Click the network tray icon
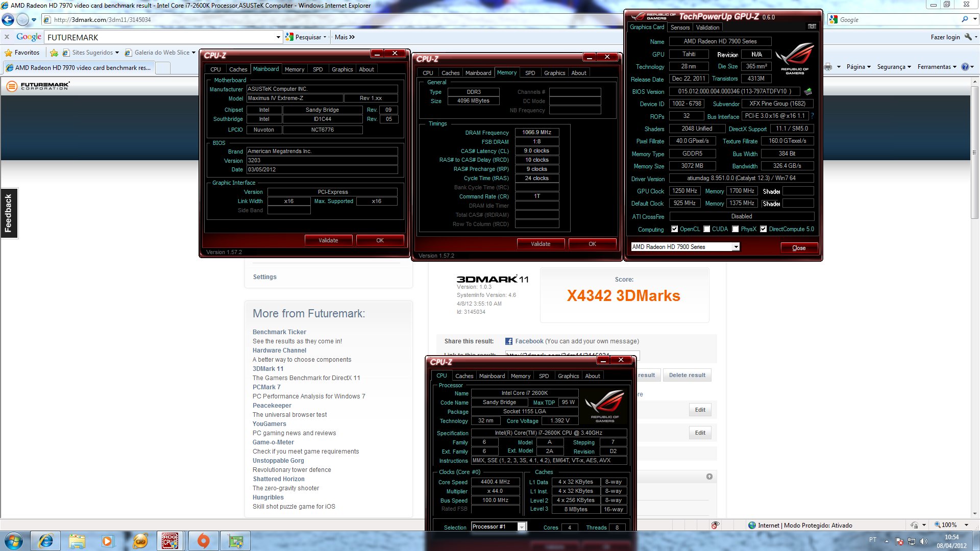 [x=912, y=541]
